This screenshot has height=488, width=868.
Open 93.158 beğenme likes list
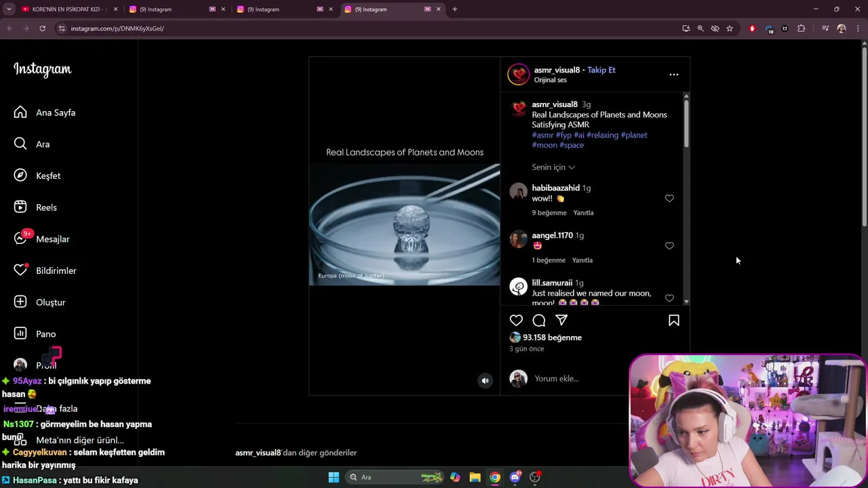click(x=552, y=338)
